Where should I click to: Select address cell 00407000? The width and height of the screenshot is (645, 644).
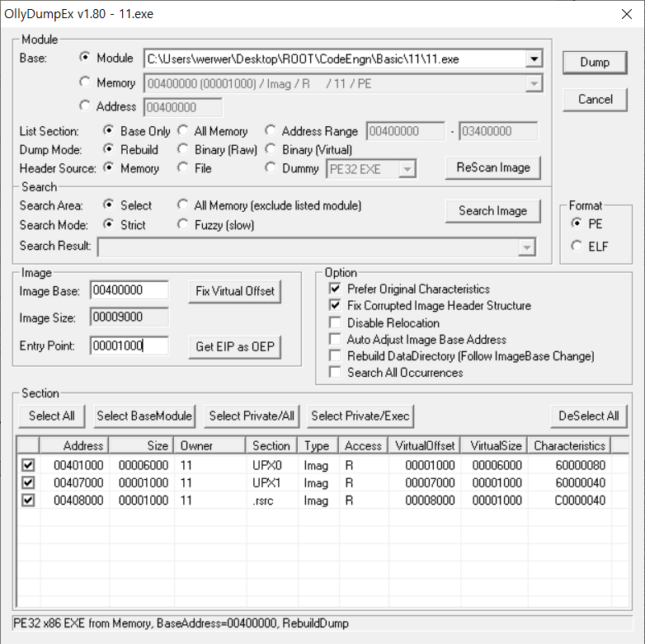click(x=78, y=483)
